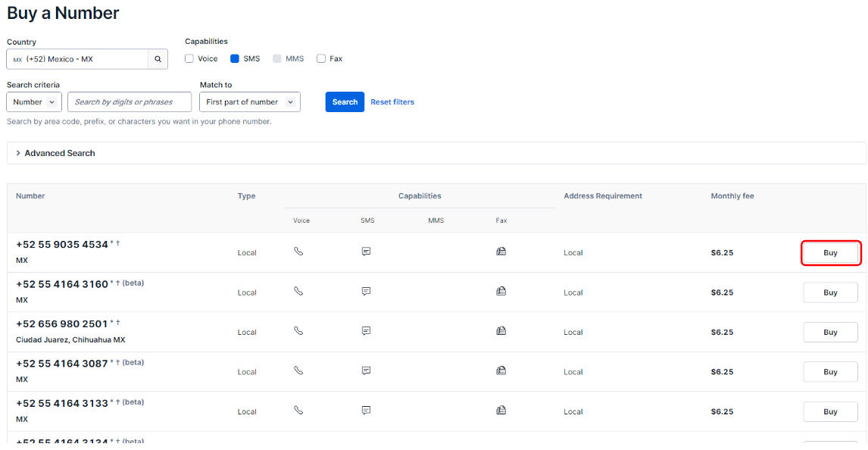
Task: Click SMS icon for +52 55 4164 3133
Action: (366, 411)
